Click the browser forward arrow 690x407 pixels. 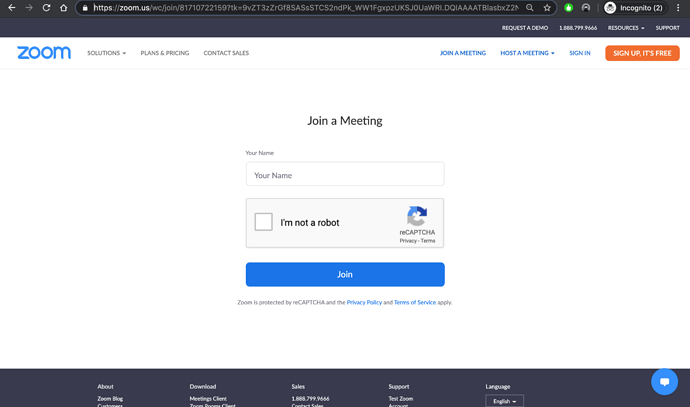[29, 8]
